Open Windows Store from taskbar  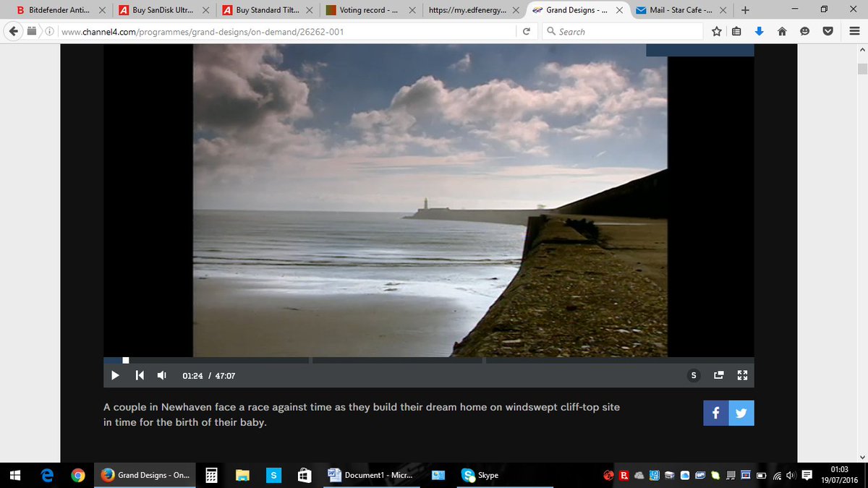point(305,475)
